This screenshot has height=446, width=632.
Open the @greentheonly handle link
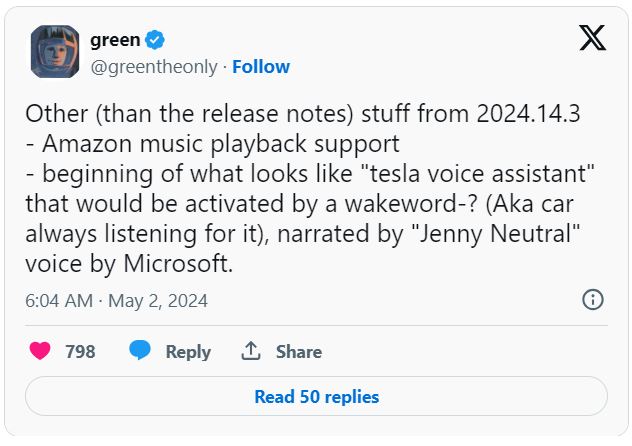[x=154, y=67]
